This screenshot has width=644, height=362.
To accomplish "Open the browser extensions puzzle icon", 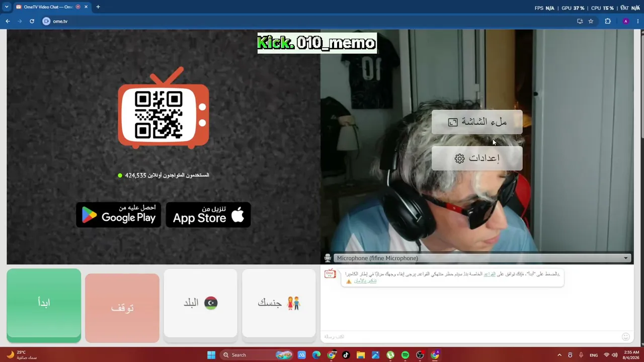I will pyautogui.click(x=608, y=21).
